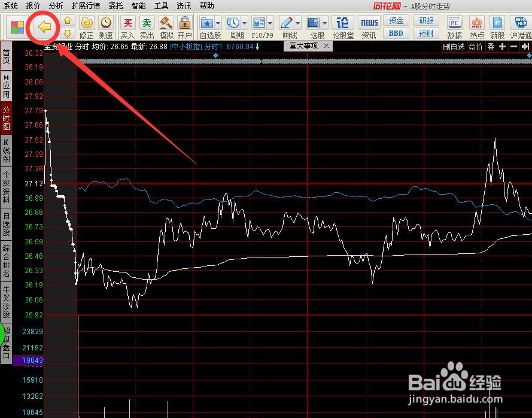Screen dimensions: 532x418
Task: Switch to 首页 side tab
Action: pyautogui.click(x=6, y=56)
